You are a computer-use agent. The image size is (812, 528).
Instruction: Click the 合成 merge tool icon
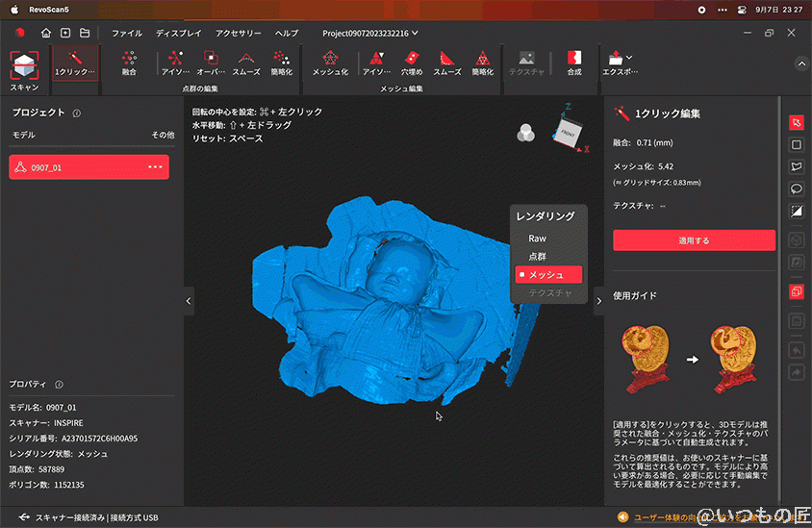click(x=574, y=63)
